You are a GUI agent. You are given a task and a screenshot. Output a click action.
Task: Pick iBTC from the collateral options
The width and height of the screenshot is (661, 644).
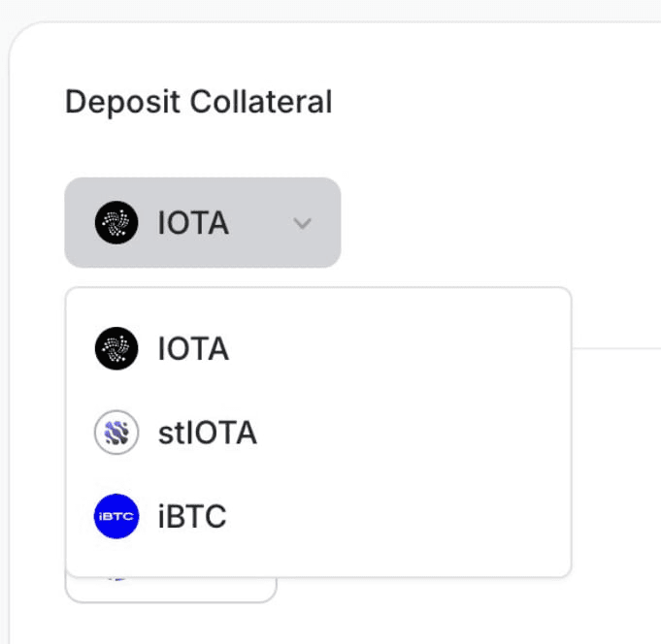pyautogui.click(x=318, y=516)
